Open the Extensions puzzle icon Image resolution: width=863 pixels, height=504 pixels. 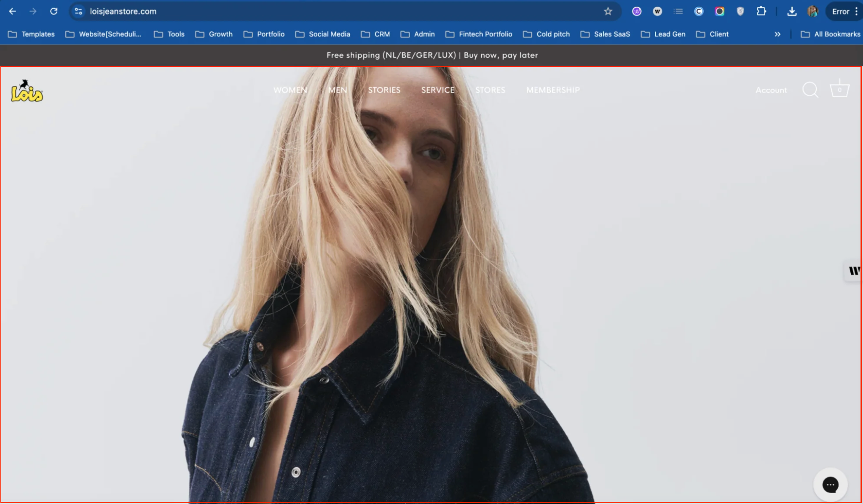pos(761,11)
